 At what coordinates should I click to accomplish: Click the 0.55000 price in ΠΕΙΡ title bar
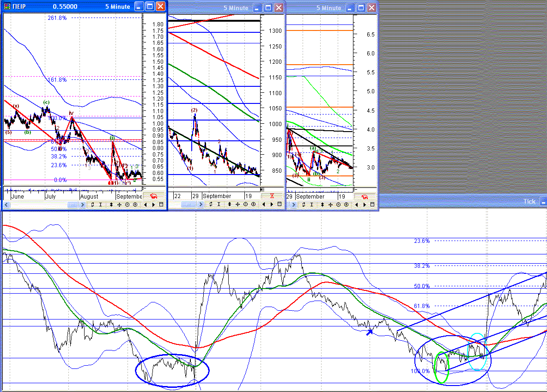click(65, 6)
